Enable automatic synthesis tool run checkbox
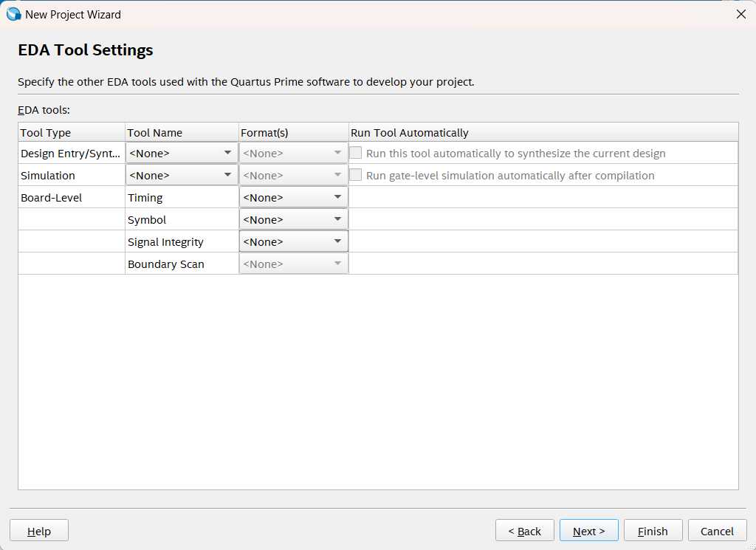This screenshot has width=756, height=550. (356, 154)
